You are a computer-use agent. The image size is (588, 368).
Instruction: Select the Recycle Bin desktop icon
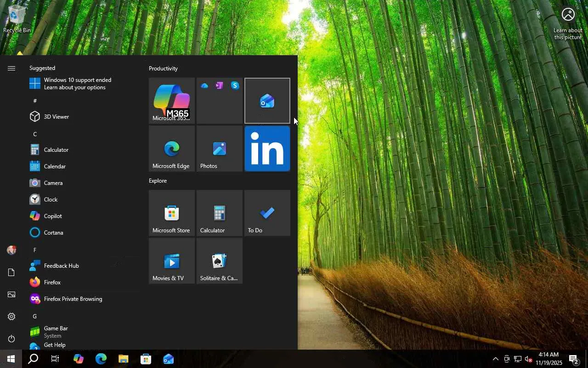pyautogui.click(x=17, y=19)
